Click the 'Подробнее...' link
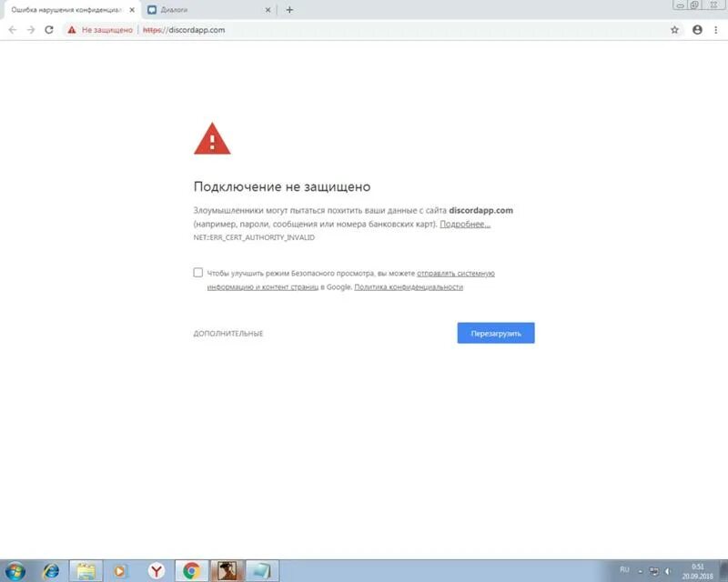The width and height of the screenshot is (728, 582). 465,225
